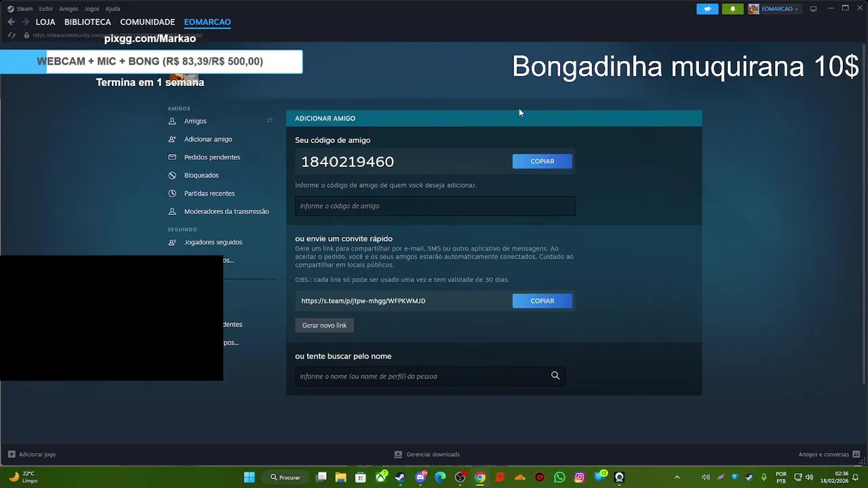Click the https://s.team/p/jtpw-mhgg/WFPKWMJD link text

coord(363,301)
